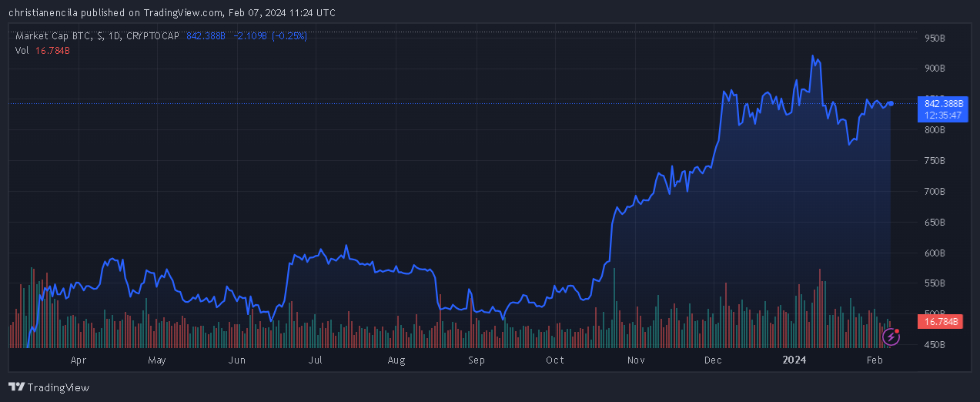Click the red 16.784B volume axis label
980x402 pixels.
(x=939, y=322)
